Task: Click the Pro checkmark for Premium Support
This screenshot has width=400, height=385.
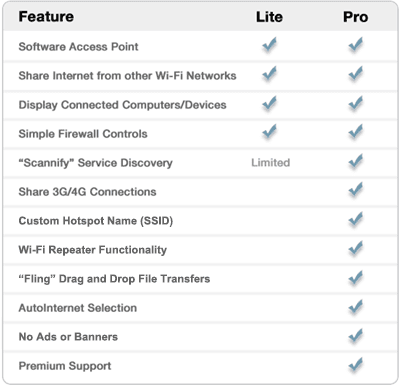Action: pos(356,364)
